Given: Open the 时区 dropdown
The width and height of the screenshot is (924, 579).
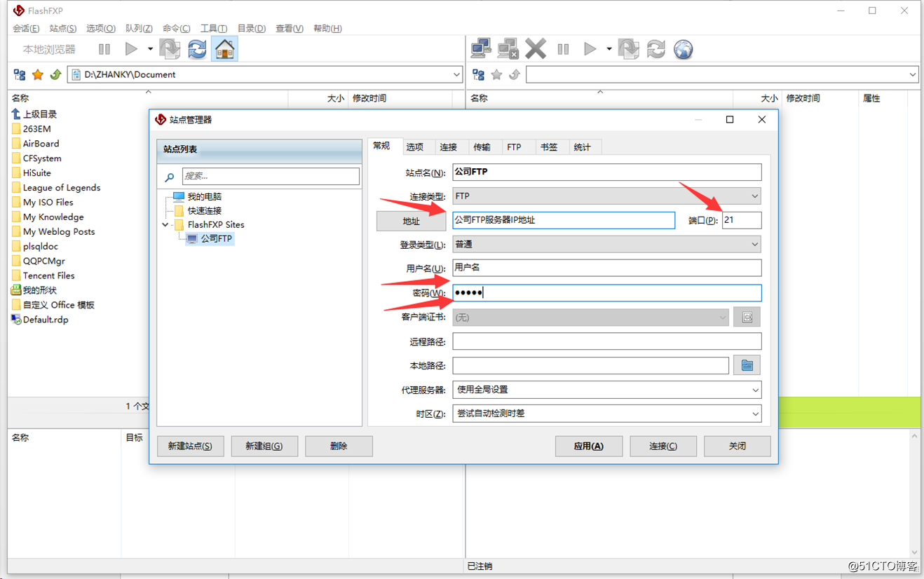Looking at the screenshot, I should coord(607,414).
